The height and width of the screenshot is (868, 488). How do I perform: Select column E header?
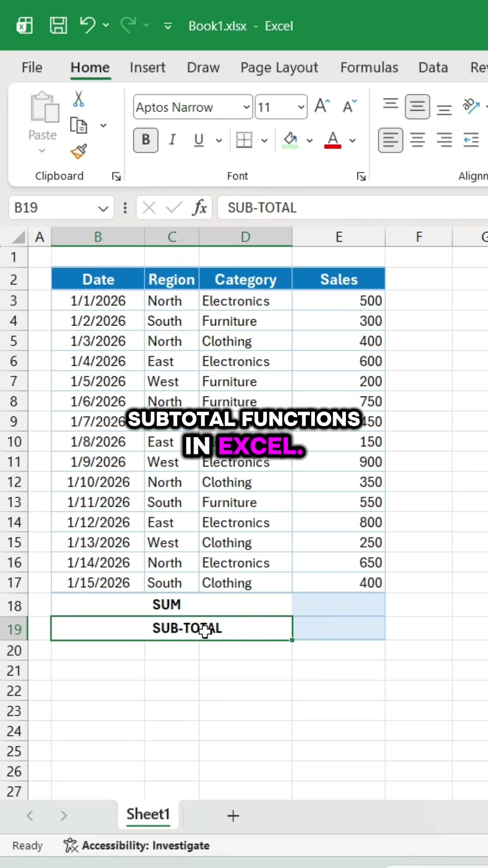(x=339, y=237)
